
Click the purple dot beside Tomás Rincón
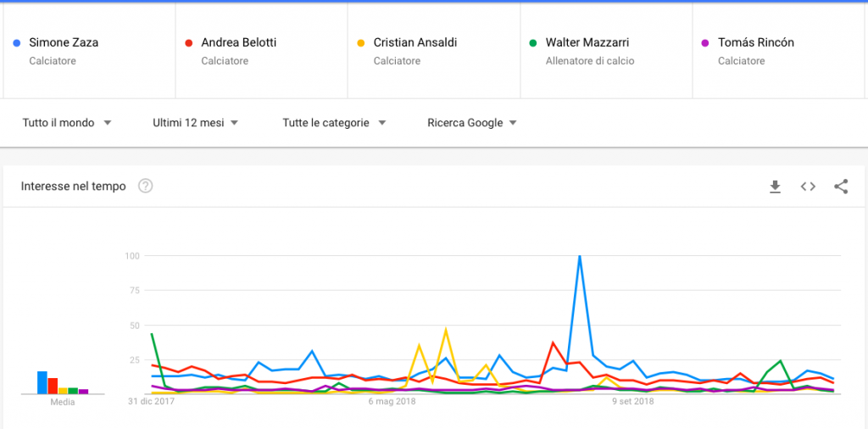[705, 42]
